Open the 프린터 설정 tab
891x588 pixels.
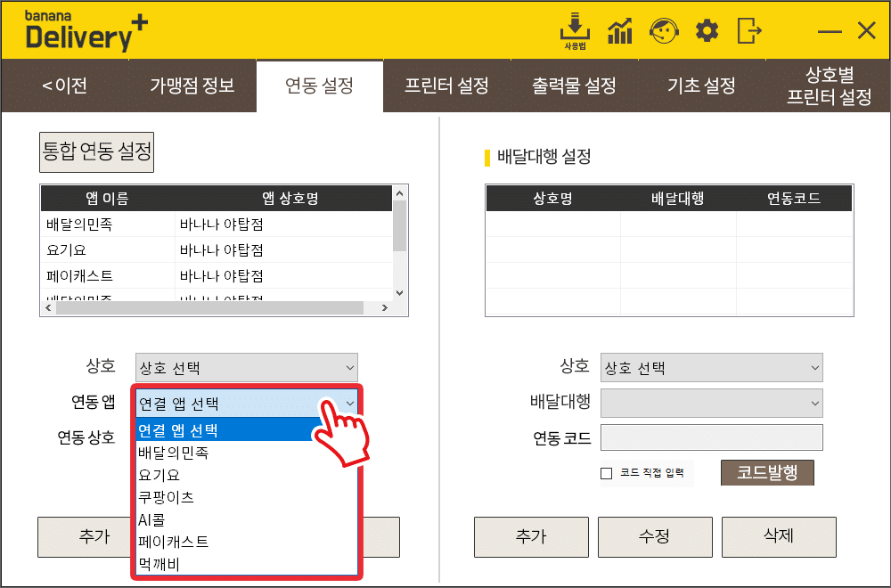446,86
